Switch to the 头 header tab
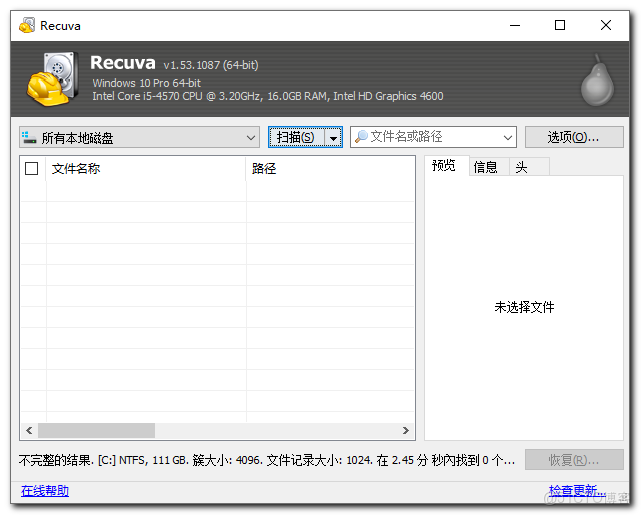 click(529, 167)
